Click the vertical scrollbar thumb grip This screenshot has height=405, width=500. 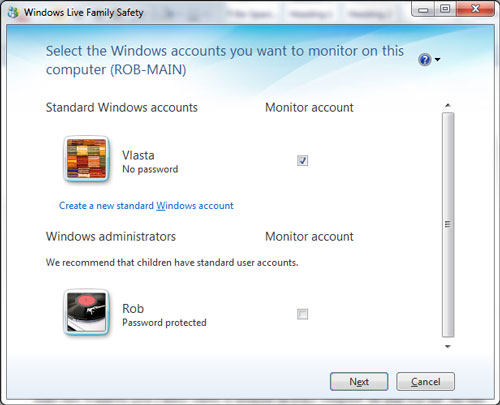(448, 224)
